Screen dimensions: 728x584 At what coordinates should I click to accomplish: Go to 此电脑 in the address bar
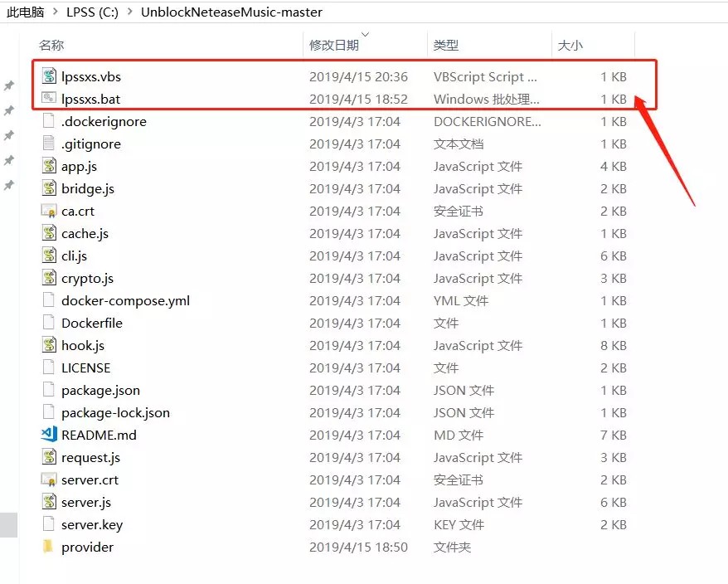click(25, 12)
